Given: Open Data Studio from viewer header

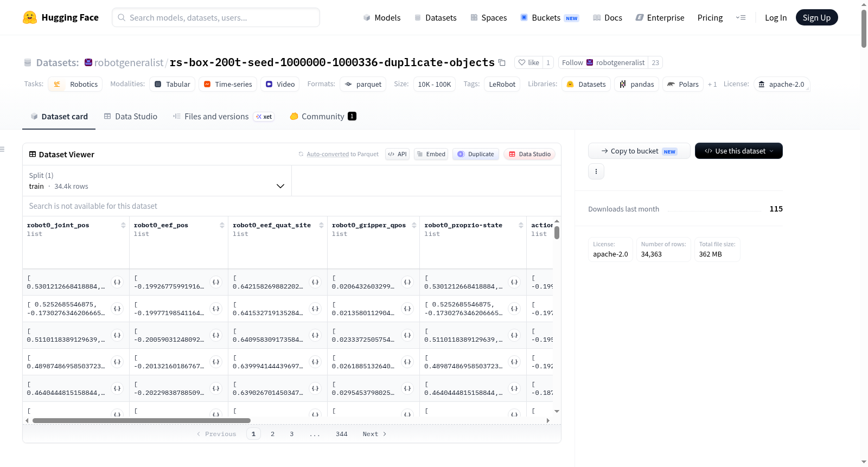Looking at the screenshot, I should coord(529,154).
